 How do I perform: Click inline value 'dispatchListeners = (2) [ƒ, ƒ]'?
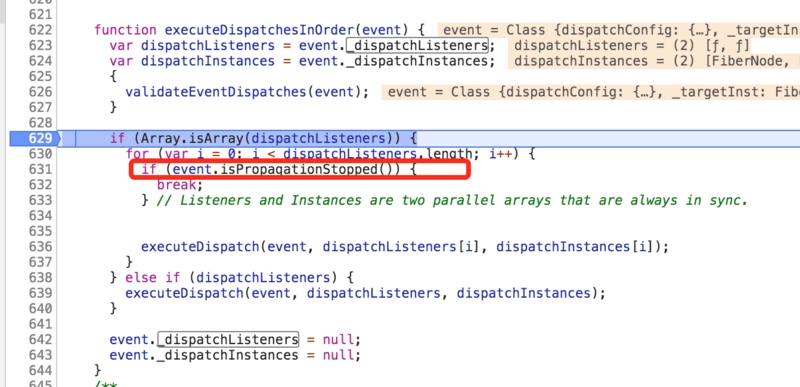[x=632, y=45]
